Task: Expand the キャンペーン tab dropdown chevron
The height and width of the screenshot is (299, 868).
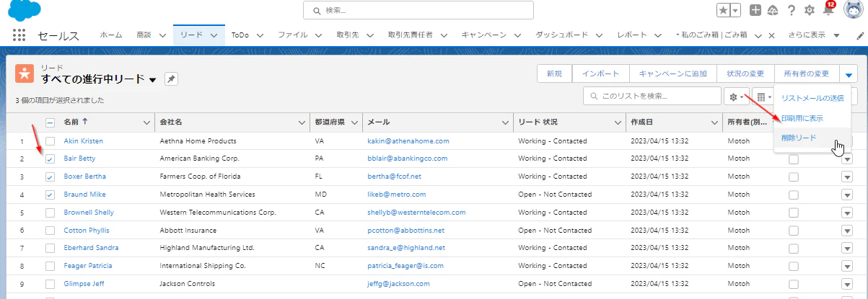Action: click(x=517, y=35)
